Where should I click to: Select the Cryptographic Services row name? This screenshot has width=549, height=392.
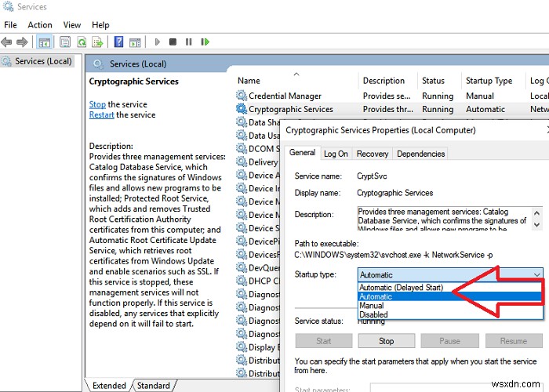click(x=291, y=109)
